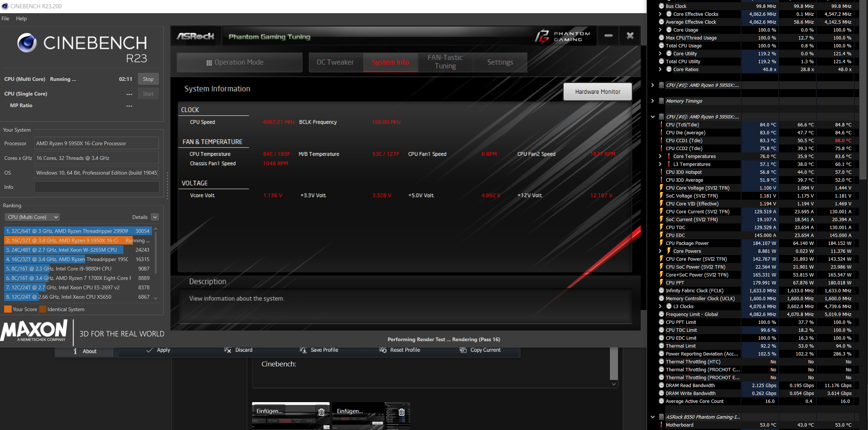The height and width of the screenshot is (430, 868).
Task: Click the About info icon
Action: [75, 351]
